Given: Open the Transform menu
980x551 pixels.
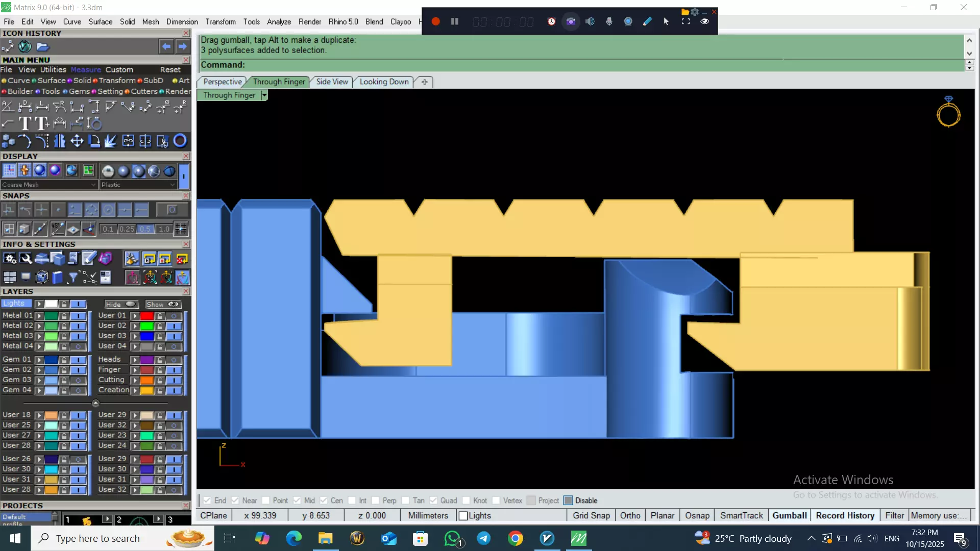Looking at the screenshot, I should click(220, 21).
